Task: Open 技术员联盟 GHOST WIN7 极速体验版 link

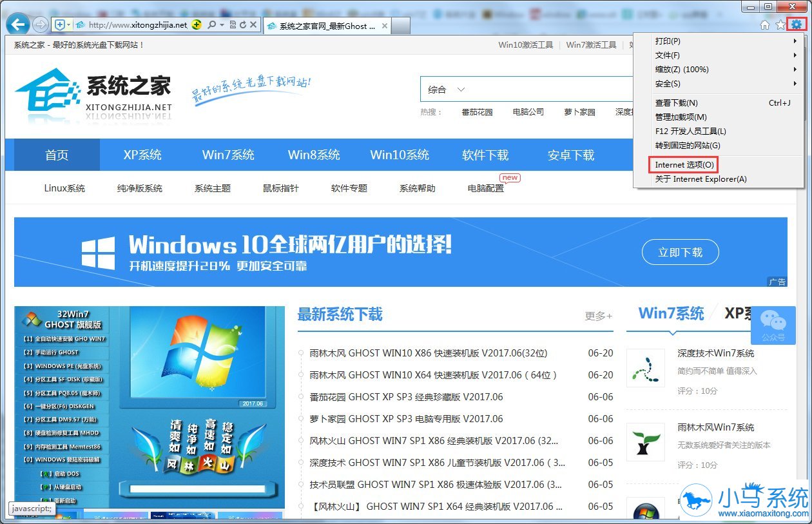Action: (x=436, y=485)
